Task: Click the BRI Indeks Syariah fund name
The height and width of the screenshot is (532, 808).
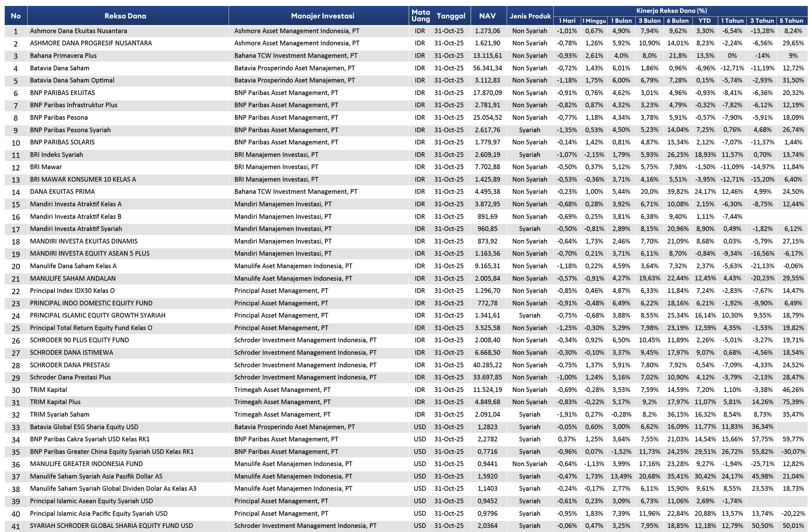Action: [56, 154]
